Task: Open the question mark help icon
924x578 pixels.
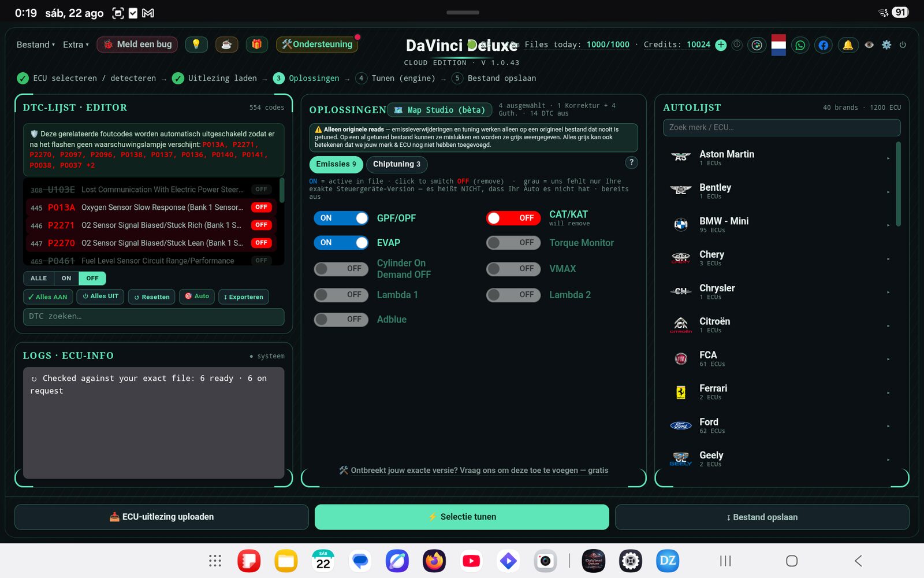Action: [x=631, y=162]
